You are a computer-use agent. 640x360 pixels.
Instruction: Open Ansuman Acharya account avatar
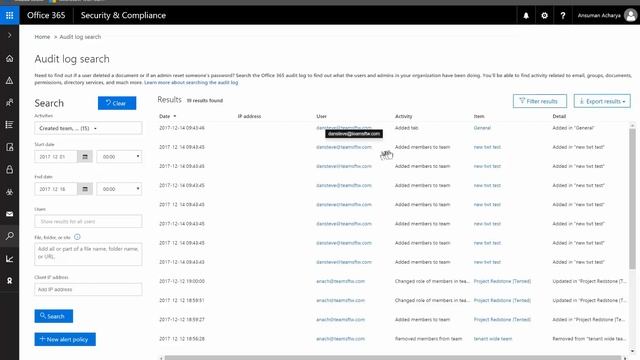631,16
